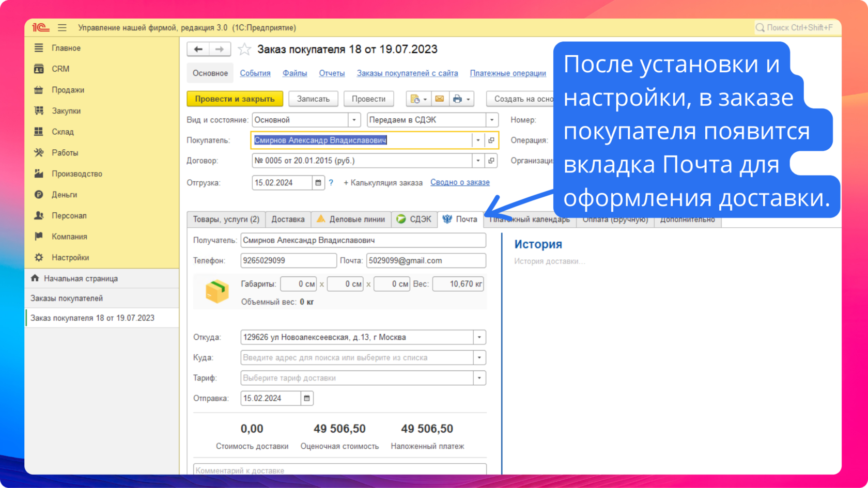Click the back arrow navigation button

[x=198, y=49]
